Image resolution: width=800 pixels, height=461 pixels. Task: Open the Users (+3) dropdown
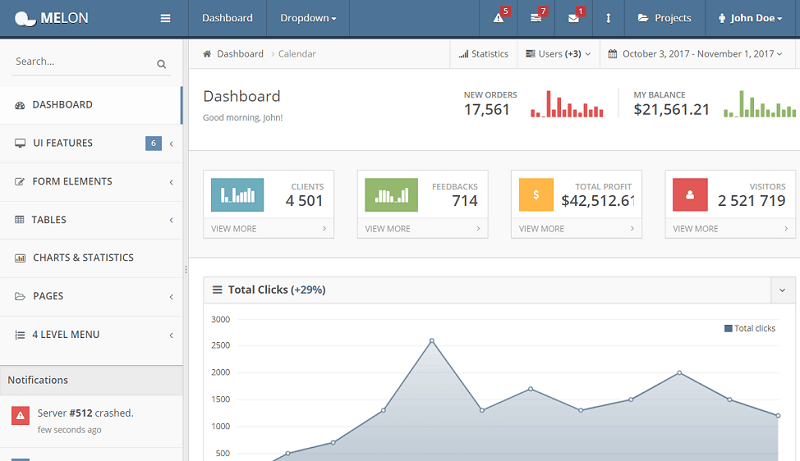tap(559, 54)
